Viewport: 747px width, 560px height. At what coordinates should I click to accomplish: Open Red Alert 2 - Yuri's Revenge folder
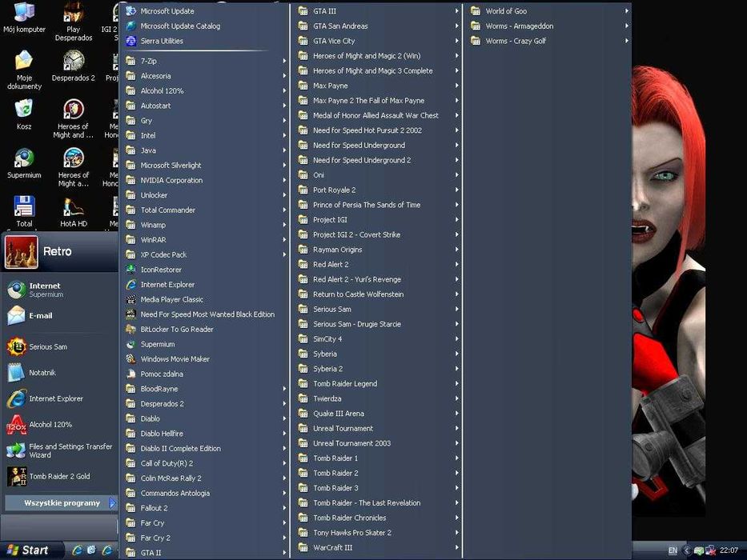click(x=378, y=279)
